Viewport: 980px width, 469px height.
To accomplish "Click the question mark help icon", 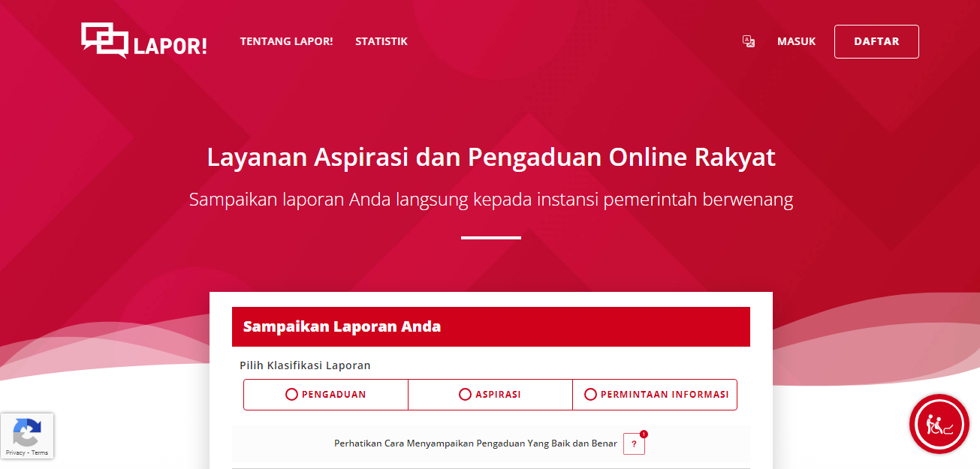I will [x=634, y=444].
